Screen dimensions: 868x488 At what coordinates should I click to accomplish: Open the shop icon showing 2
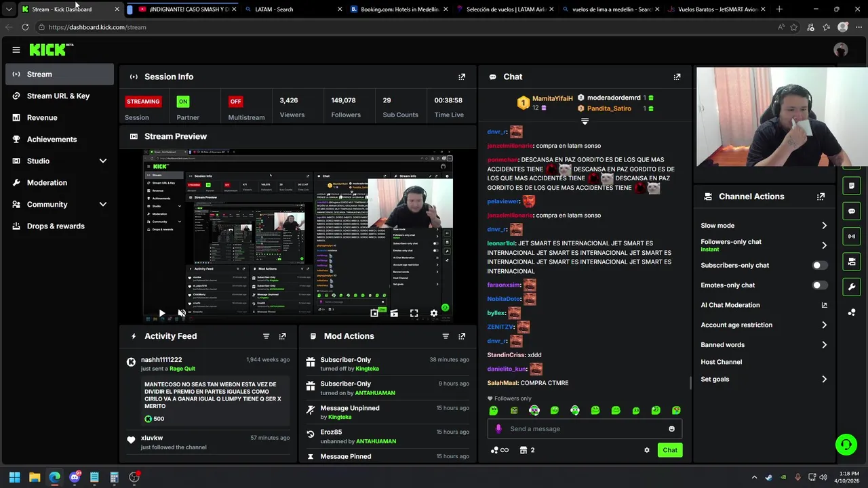click(527, 450)
